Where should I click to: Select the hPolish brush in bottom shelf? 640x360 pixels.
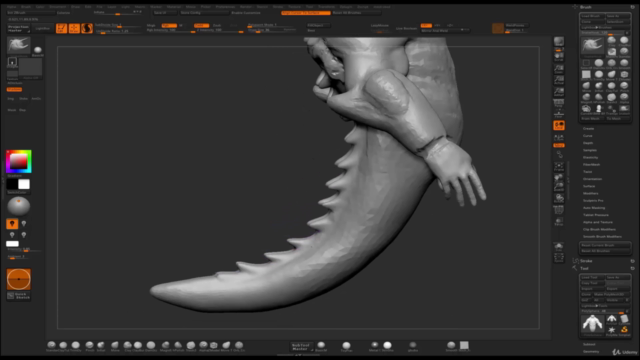(178, 346)
